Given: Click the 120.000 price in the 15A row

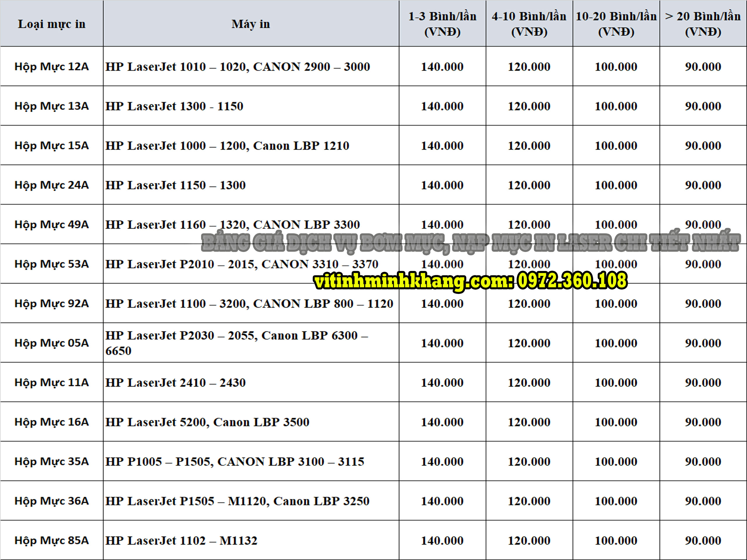Looking at the screenshot, I should pos(529,146).
